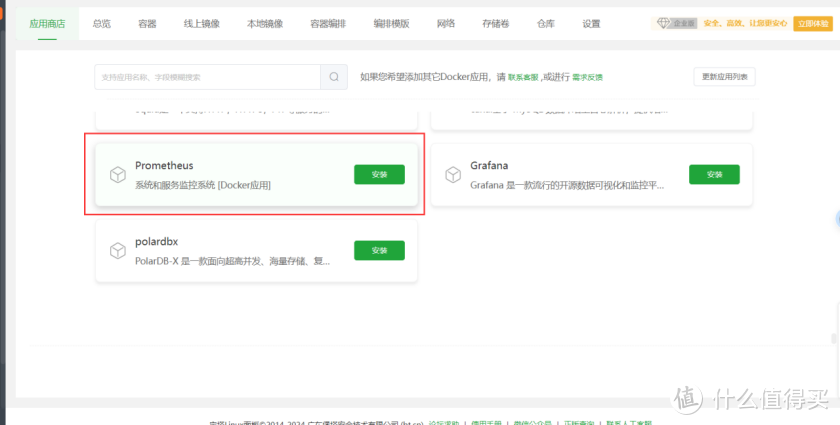
Task: Go to the 仓库 tab
Action: [546, 24]
